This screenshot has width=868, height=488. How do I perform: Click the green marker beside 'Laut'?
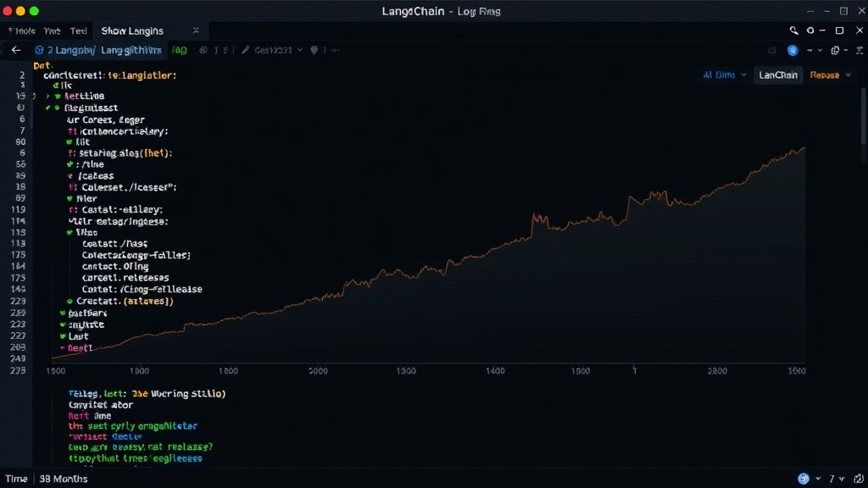coord(63,336)
